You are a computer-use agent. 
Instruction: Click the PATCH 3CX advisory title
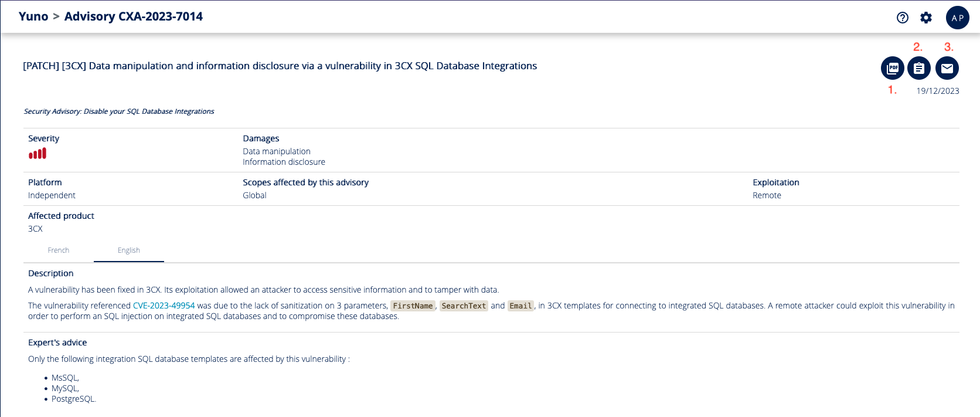(x=280, y=66)
